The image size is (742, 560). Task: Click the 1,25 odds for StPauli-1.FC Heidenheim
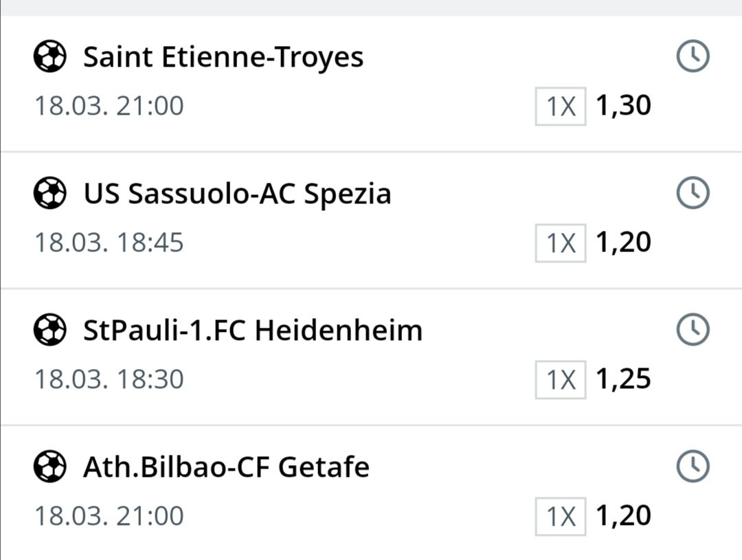coord(623,379)
